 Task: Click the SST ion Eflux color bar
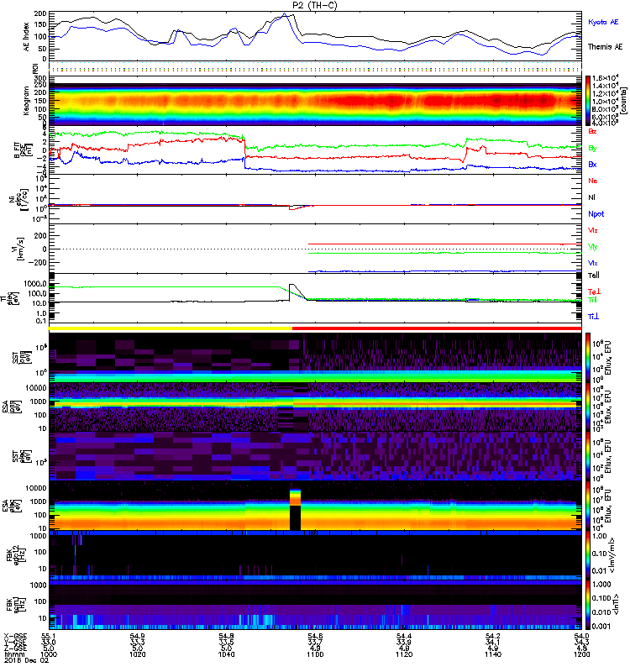[x=588, y=357]
